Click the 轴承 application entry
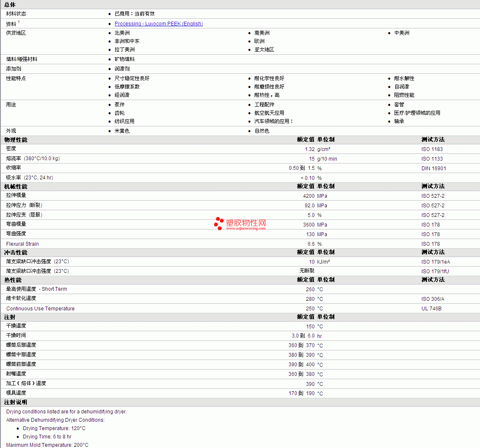This screenshot has height=448, width=480. click(x=399, y=121)
